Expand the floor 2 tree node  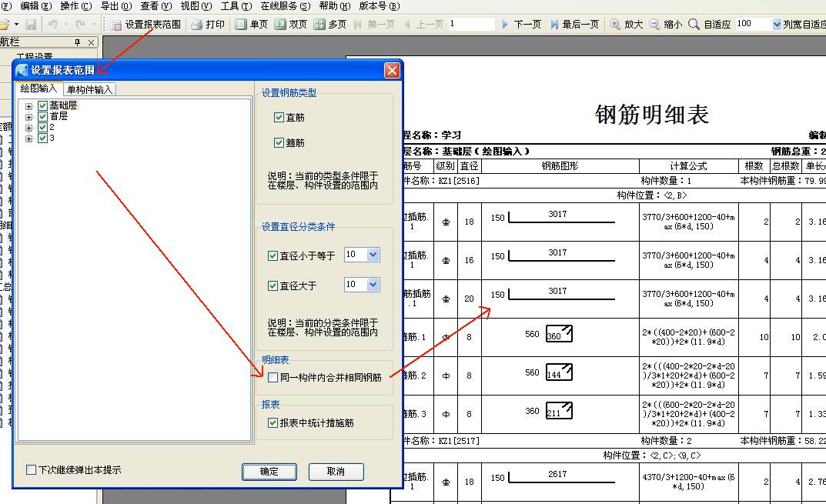29,128
